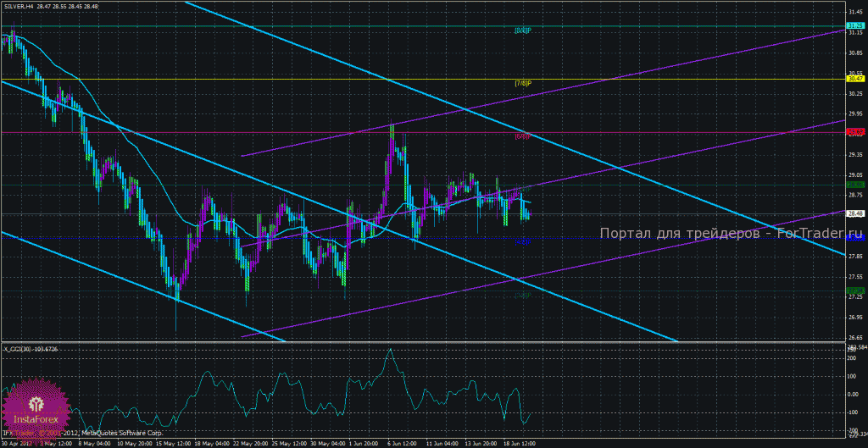The width and height of the screenshot is (868, 448).
Task: Select the [6/8]P Murrey level label
Action: pyautogui.click(x=523, y=136)
